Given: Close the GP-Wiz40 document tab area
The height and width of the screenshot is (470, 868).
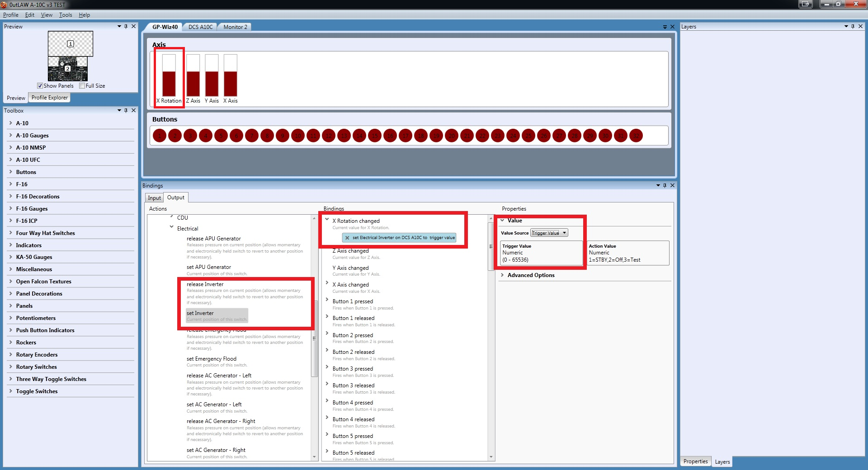Looking at the screenshot, I should [x=672, y=27].
